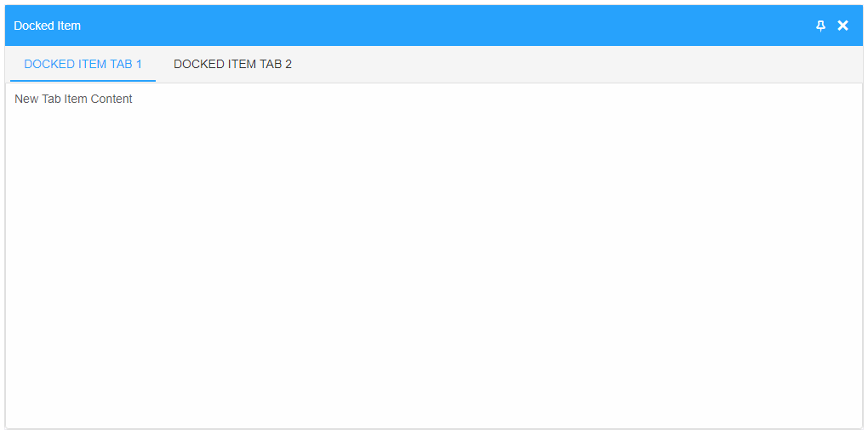The width and height of the screenshot is (868, 435).
Task: Dismiss the panel with the X icon
Action: (842, 26)
